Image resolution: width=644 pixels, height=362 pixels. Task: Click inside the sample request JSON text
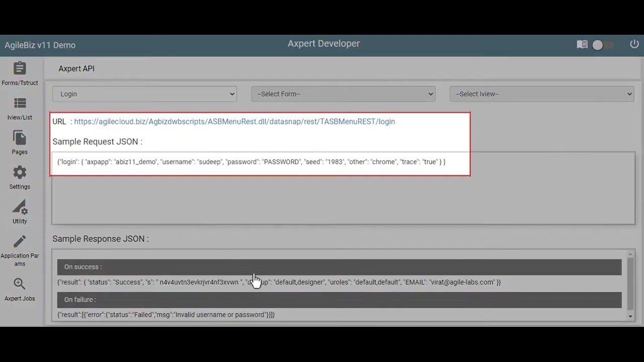(252, 162)
